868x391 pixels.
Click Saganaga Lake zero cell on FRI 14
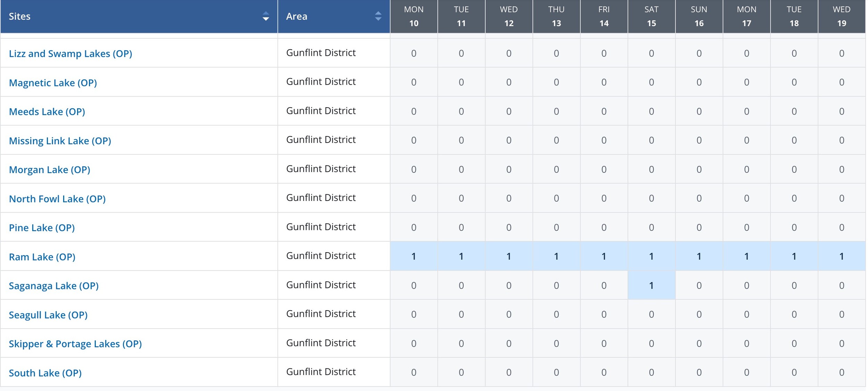click(x=604, y=285)
